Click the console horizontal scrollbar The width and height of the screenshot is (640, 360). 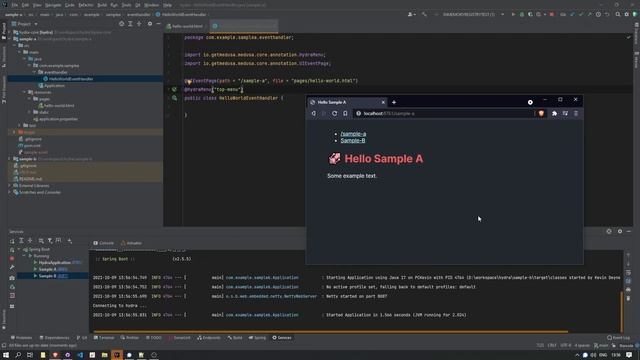(331, 331)
